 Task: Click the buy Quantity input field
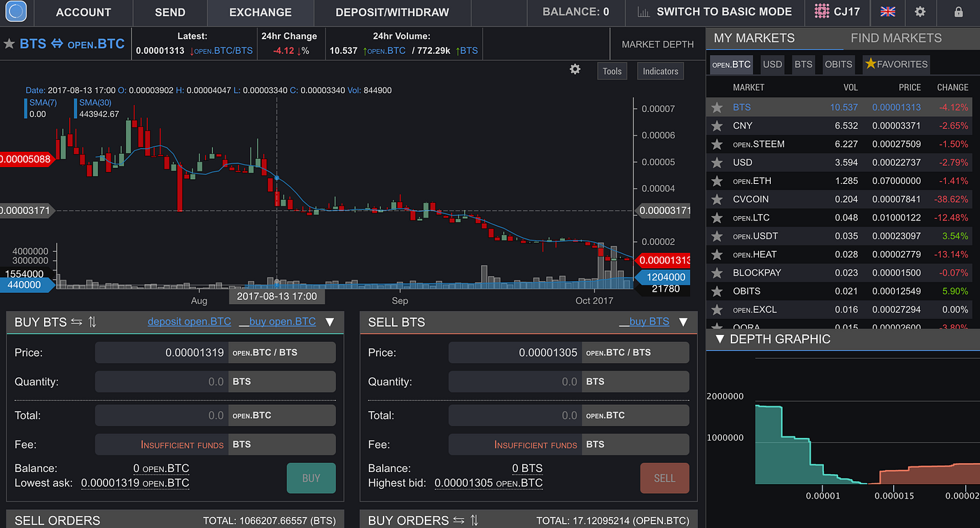click(x=162, y=382)
